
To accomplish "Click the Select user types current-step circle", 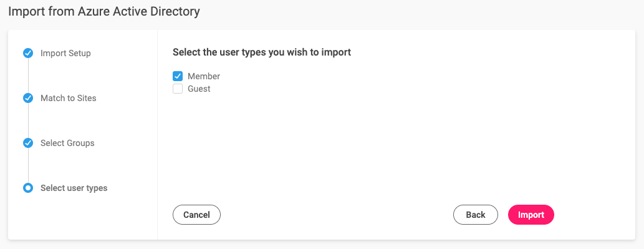I will pos(28,188).
